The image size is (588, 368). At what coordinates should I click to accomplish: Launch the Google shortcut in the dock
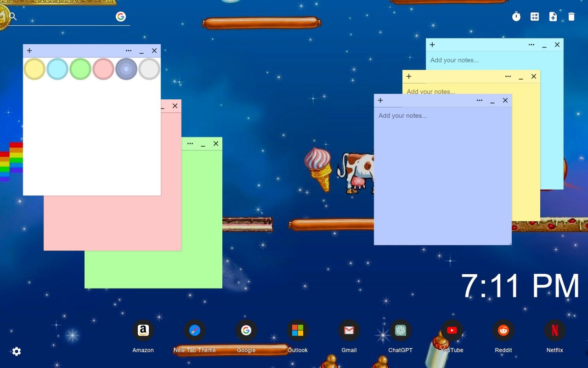pos(246,330)
